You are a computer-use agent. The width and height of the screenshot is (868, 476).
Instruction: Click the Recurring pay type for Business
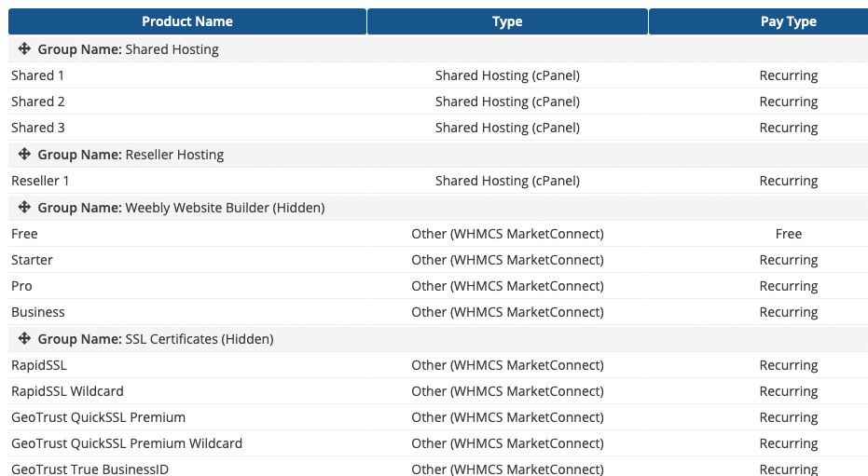pos(789,312)
